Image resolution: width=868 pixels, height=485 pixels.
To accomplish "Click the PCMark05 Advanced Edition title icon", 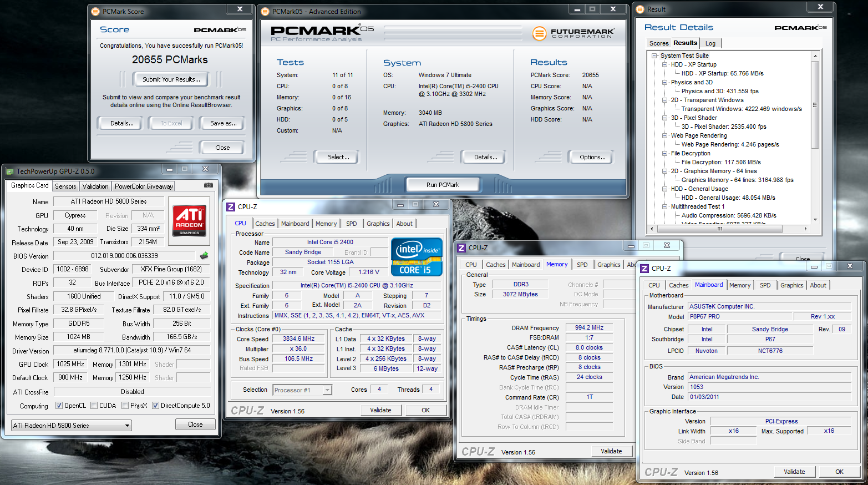I will point(265,11).
